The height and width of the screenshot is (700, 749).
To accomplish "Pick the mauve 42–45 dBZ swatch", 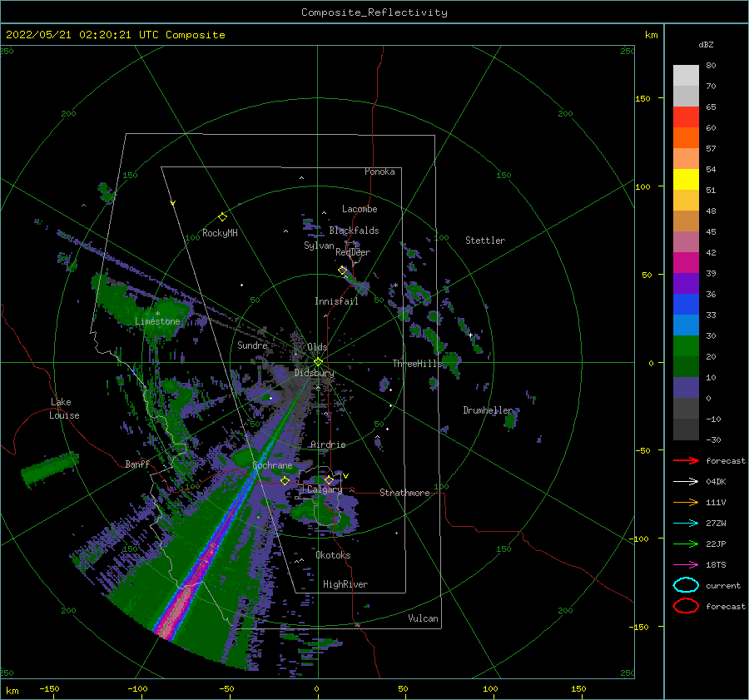I will (x=686, y=241).
